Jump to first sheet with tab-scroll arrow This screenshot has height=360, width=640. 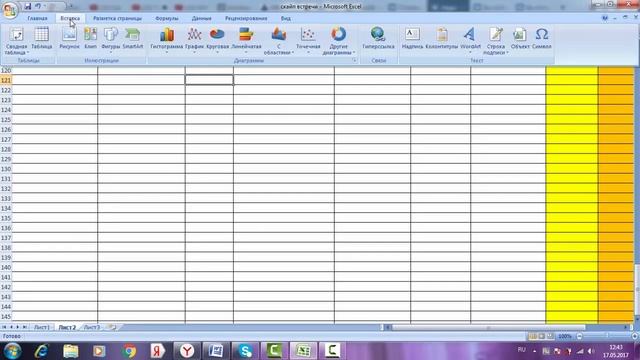[4, 327]
